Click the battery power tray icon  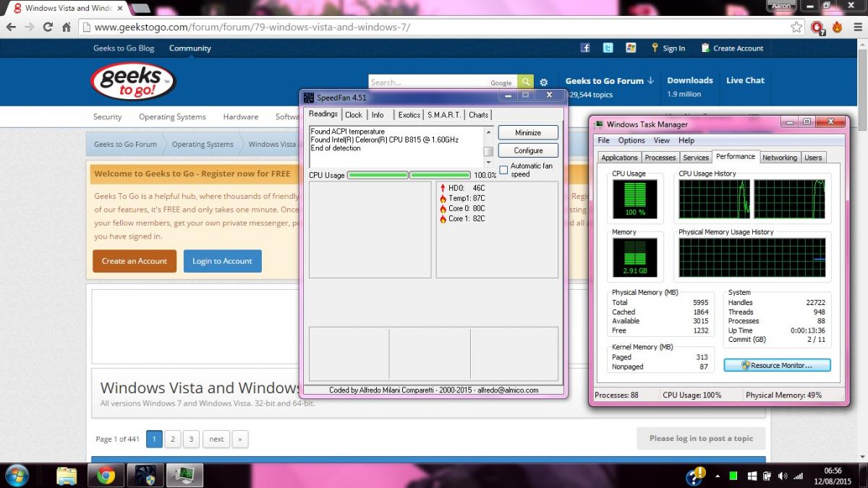[767, 476]
